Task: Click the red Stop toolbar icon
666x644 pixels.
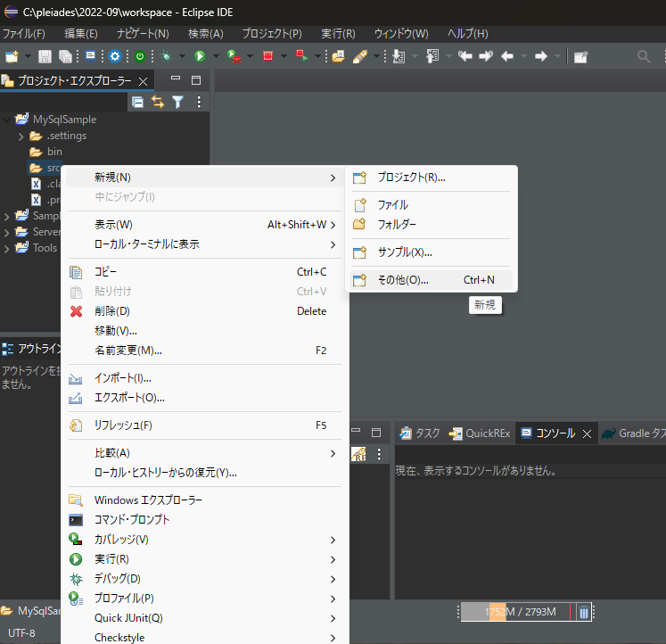Action: tap(267, 56)
